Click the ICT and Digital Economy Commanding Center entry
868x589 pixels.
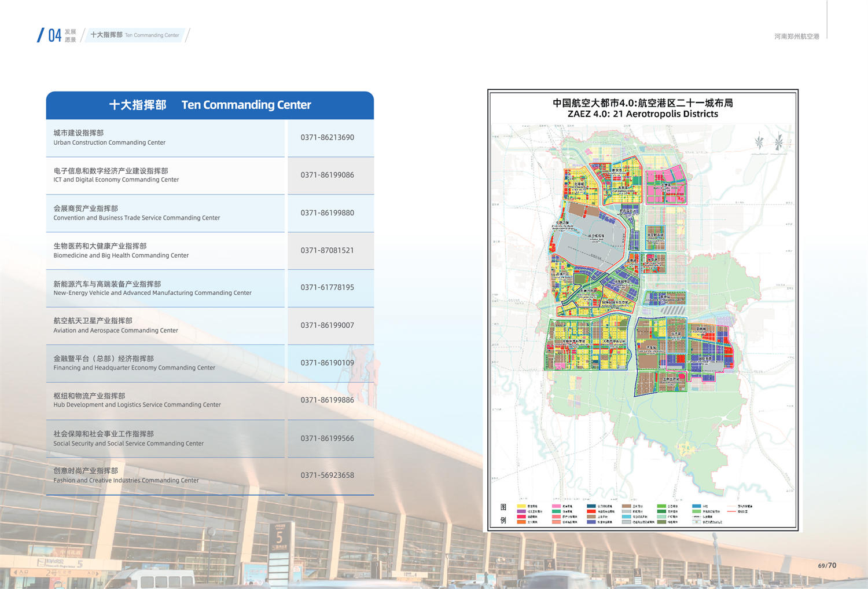pyautogui.click(x=165, y=175)
